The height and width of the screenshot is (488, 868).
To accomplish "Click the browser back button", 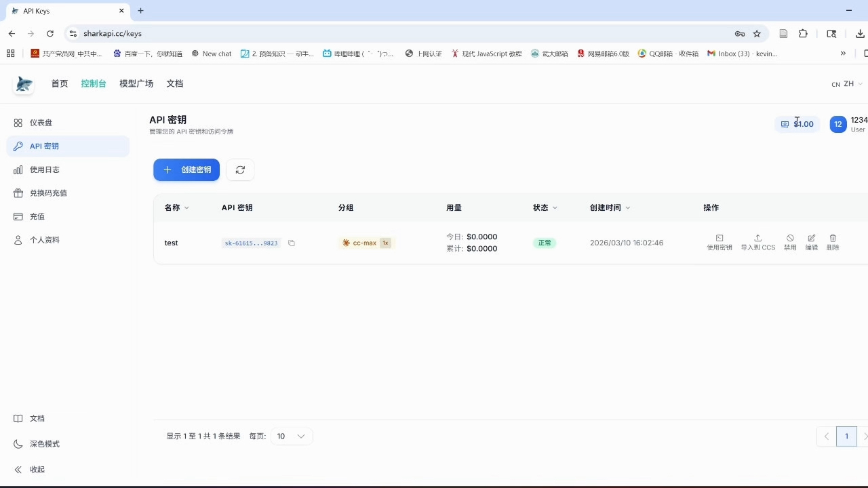I will (12, 33).
